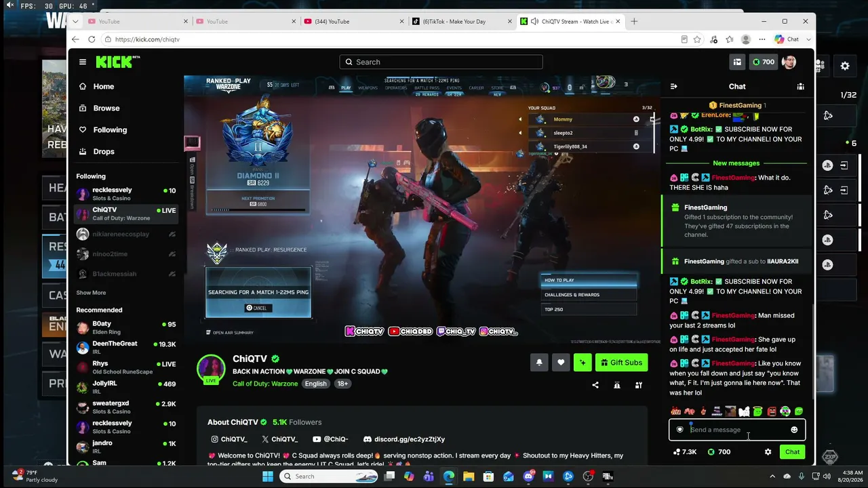Click the 18+ mature content tag
Screen dimensions: 868x488
coord(342,384)
